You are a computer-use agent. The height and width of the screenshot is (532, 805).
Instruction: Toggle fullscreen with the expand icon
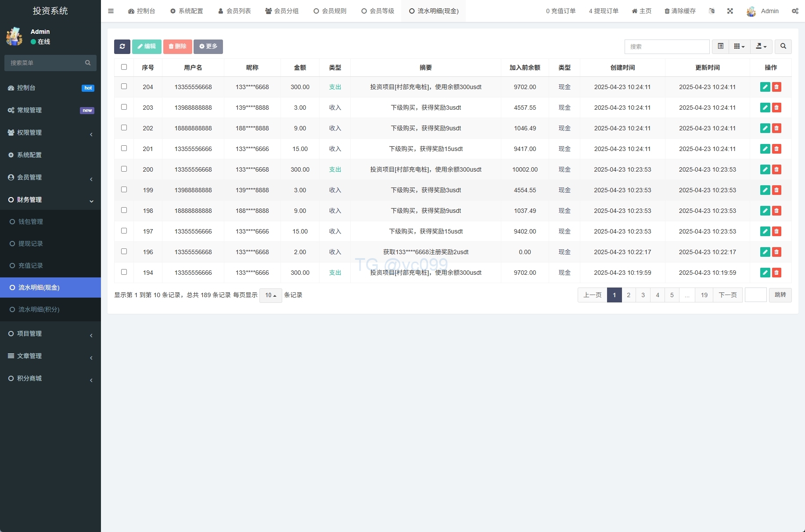click(x=730, y=11)
